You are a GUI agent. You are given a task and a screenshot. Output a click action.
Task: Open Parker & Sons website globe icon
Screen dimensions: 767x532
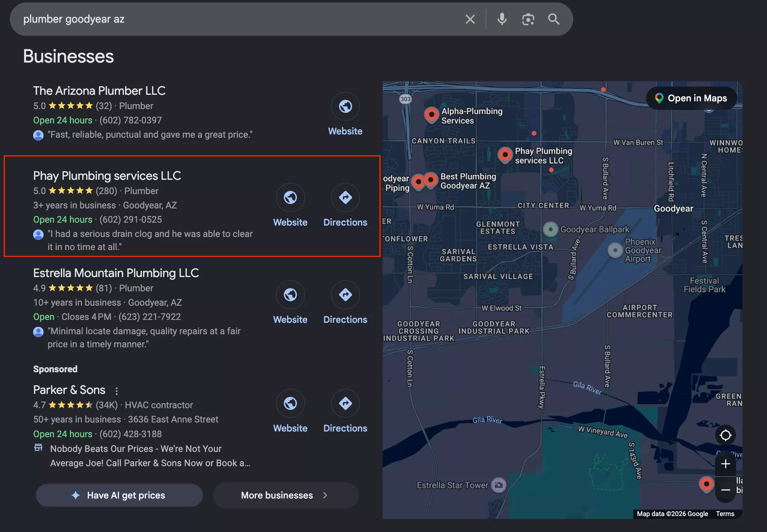coord(290,403)
